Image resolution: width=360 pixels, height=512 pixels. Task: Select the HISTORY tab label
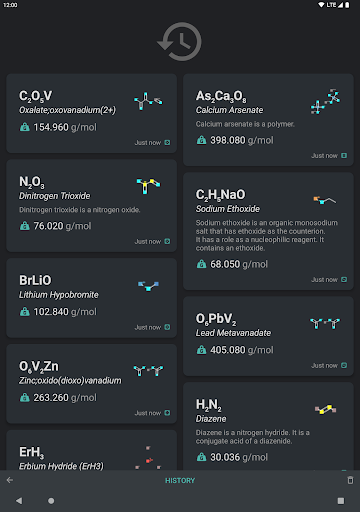click(x=180, y=480)
